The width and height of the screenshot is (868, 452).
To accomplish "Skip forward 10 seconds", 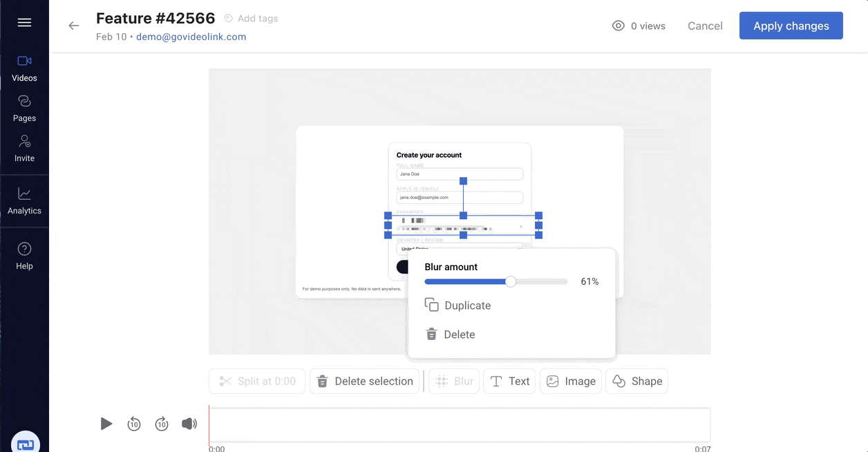I will coord(162,424).
